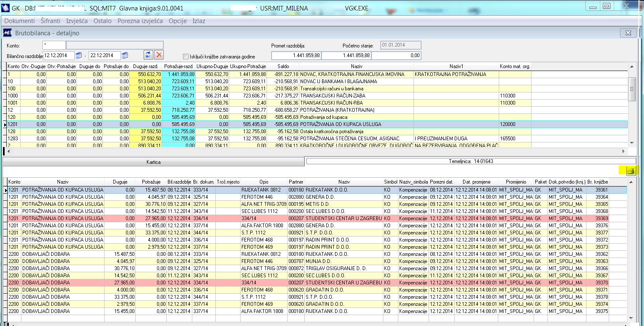Click booking number 39378
Image resolution: width=644 pixels, height=326 pixels.
tap(602, 297)
